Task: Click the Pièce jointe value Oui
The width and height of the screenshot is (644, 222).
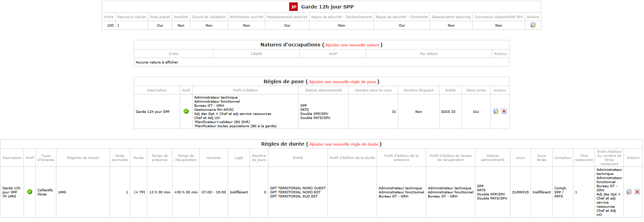Action: pos(476,112)
